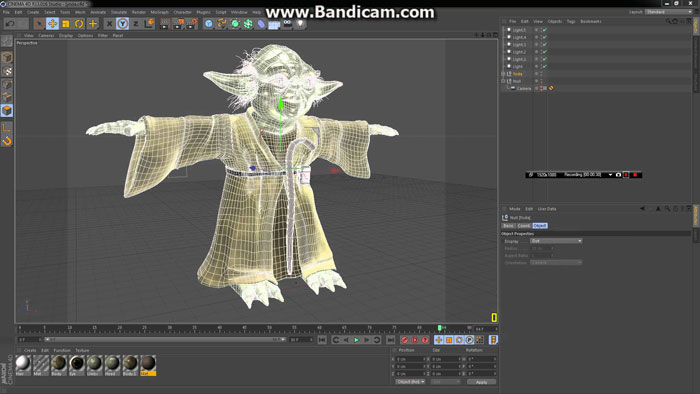This screenshot has width=700, height=394.
Task: Open the spline pen tool icon
Action: pyautogui.click(x=221, y=24)
